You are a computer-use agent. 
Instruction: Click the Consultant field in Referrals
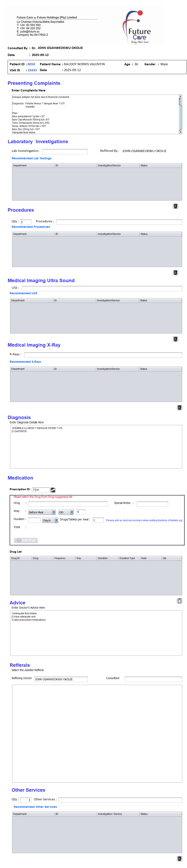(153, 679)
